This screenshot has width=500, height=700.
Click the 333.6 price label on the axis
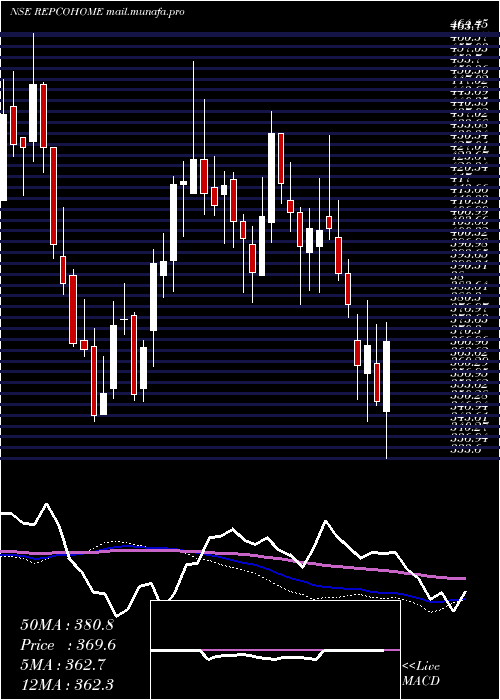coord(465,451)
